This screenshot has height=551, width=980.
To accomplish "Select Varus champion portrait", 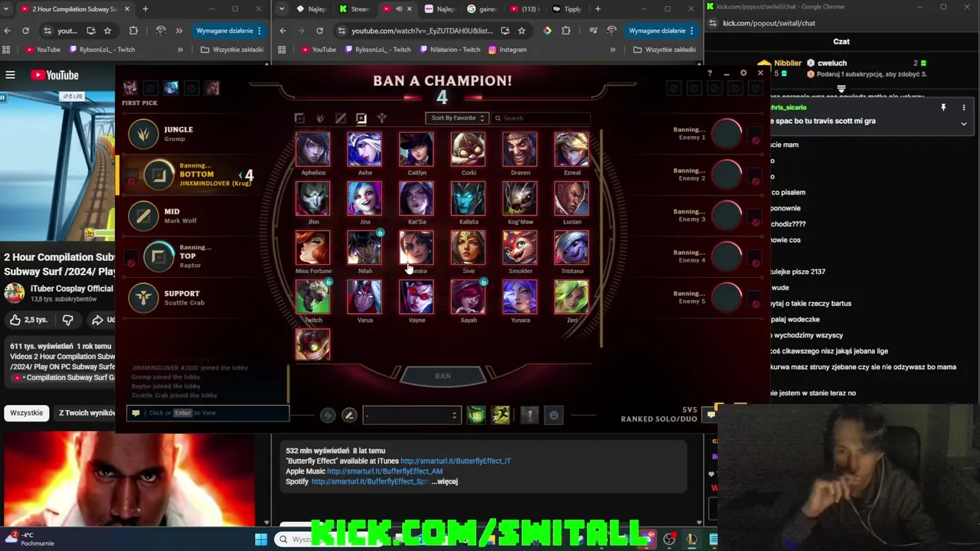I will [x=364, y=296].
